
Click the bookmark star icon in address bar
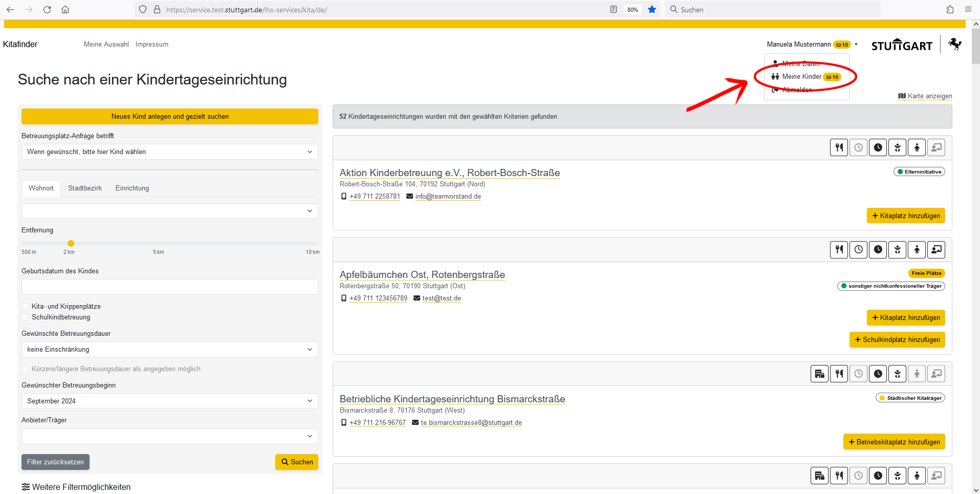pyautogui.click(x=652, y=9)
